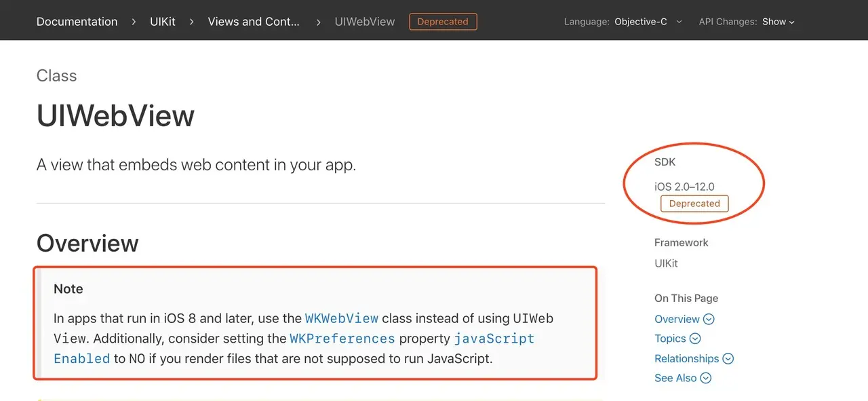
Task: Follow the WKPreferences link
Action: pyautogui.click(x=342, y=339)
